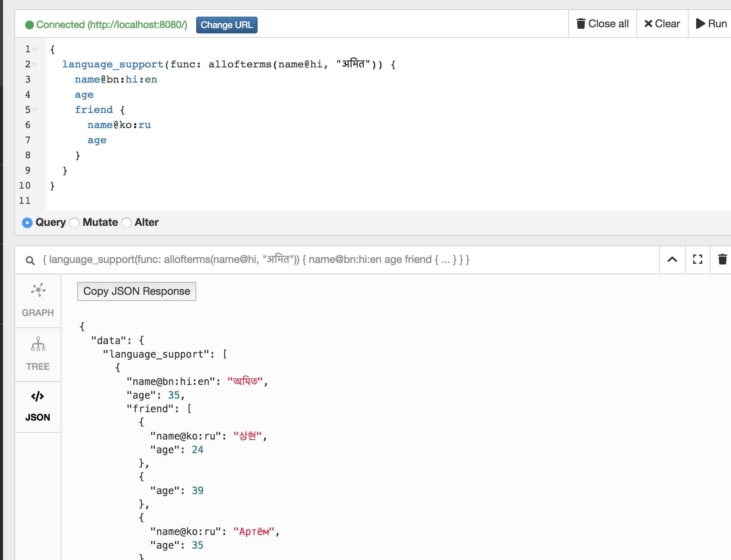Viewport: 731px width, 560px height.
Task: Copy the JSON response
Action: tap(137, 291)
